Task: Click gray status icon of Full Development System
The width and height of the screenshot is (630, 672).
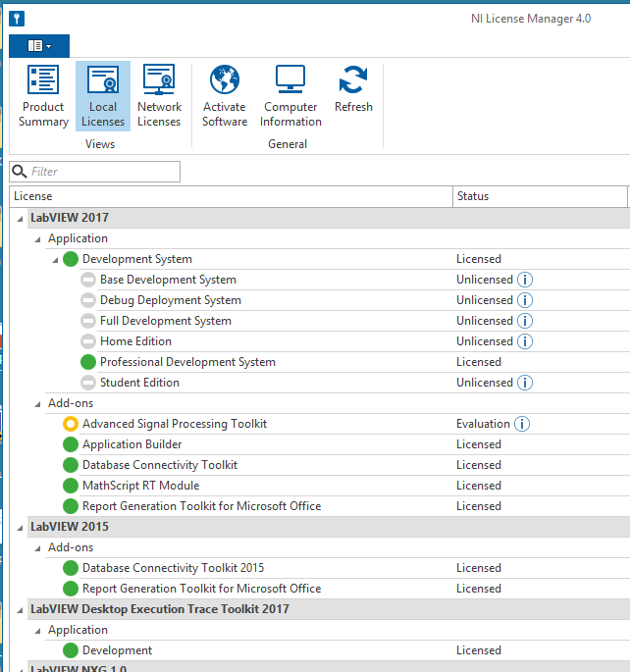Action: coord(88,321)
